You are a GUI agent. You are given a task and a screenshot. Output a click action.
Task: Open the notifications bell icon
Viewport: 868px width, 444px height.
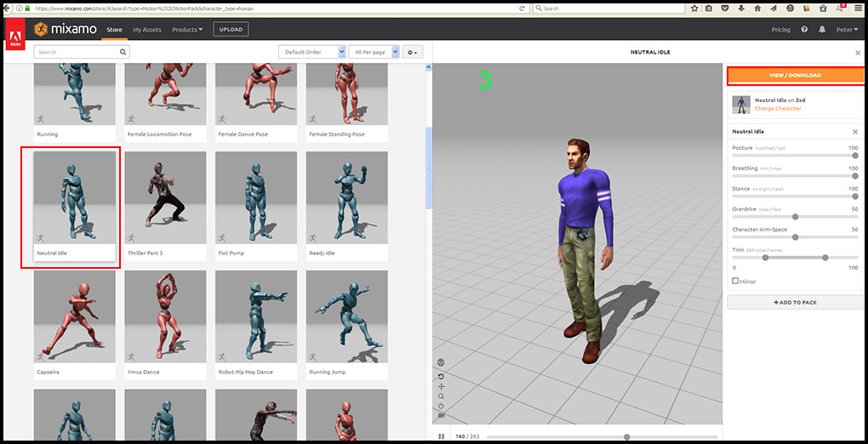point(822,29)
